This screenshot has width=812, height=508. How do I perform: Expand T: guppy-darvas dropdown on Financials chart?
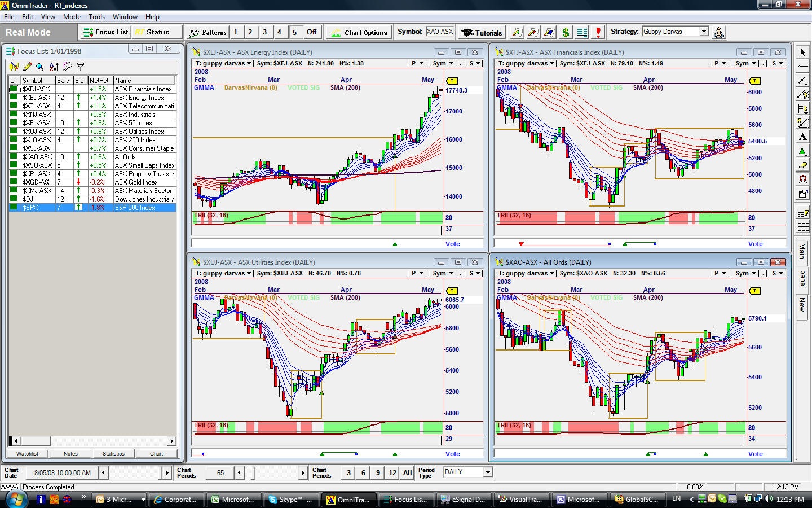pos(526,63)
